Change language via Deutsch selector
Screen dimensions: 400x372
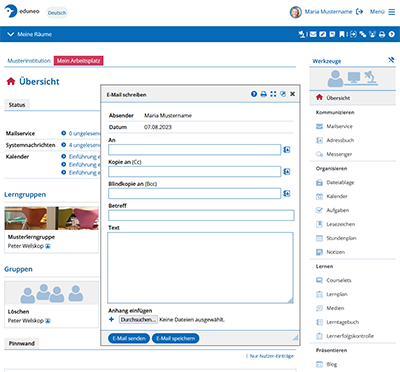click(x=57, y=13)
